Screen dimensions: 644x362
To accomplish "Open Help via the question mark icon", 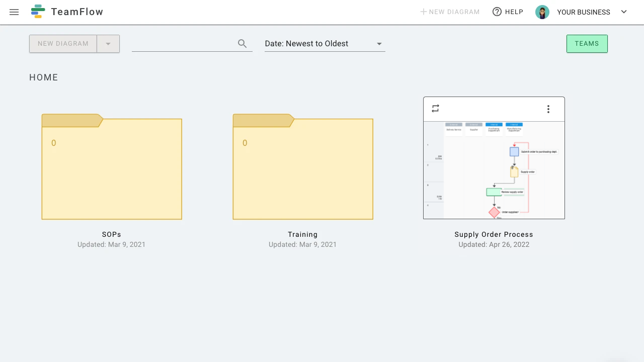I will coord(497,12).
